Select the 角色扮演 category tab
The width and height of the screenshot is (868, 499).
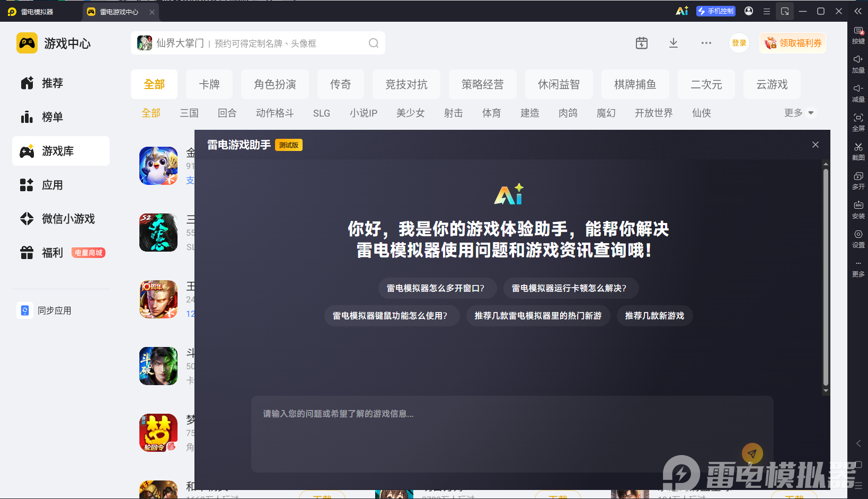(275, 84)
